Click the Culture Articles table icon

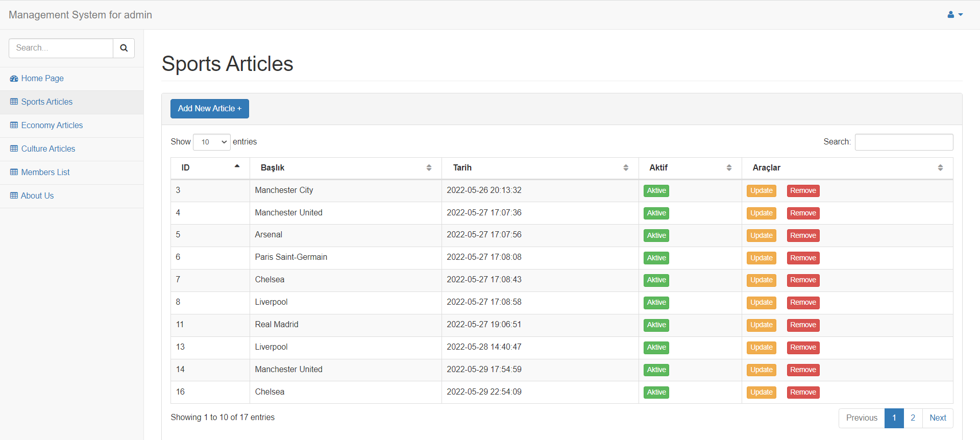pos(14,149)
